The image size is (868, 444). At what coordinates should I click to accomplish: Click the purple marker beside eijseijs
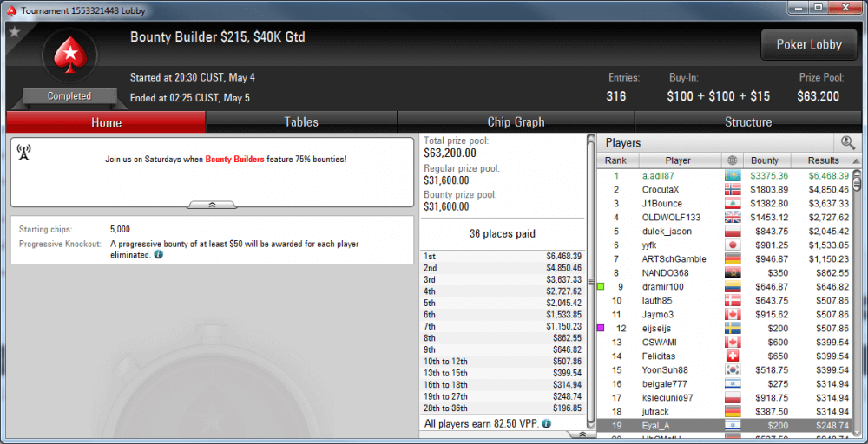coord(600,328)
